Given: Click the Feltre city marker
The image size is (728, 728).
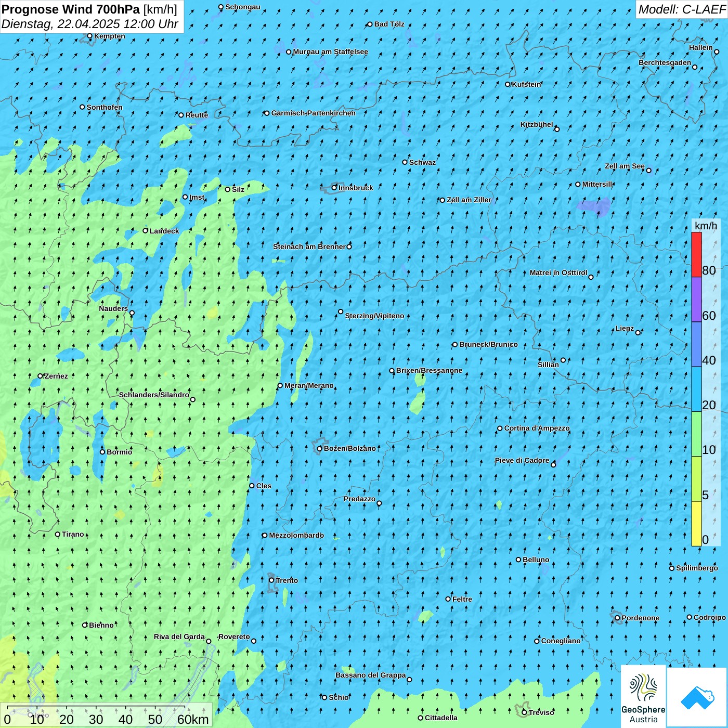Looking at the screenshot, I should (x=448, y=599).
